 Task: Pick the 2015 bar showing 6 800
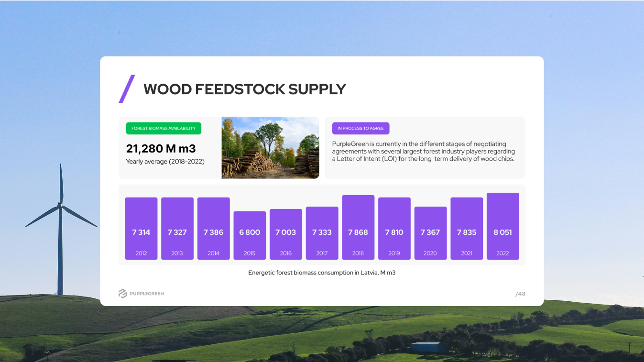tap(250, 235)
